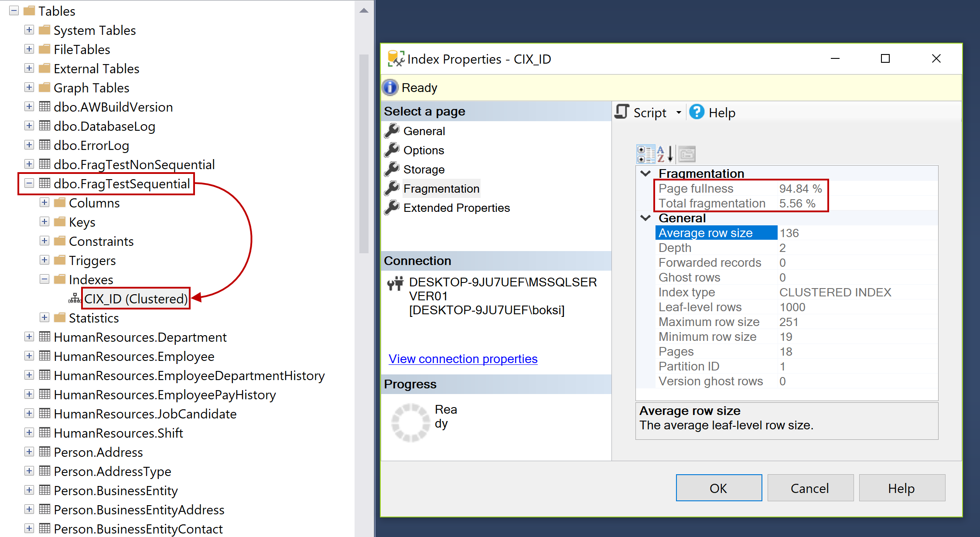Click the Object Explorer scroll up arrow
This screenshot has height=537, width=980.
tap(364, 10)
